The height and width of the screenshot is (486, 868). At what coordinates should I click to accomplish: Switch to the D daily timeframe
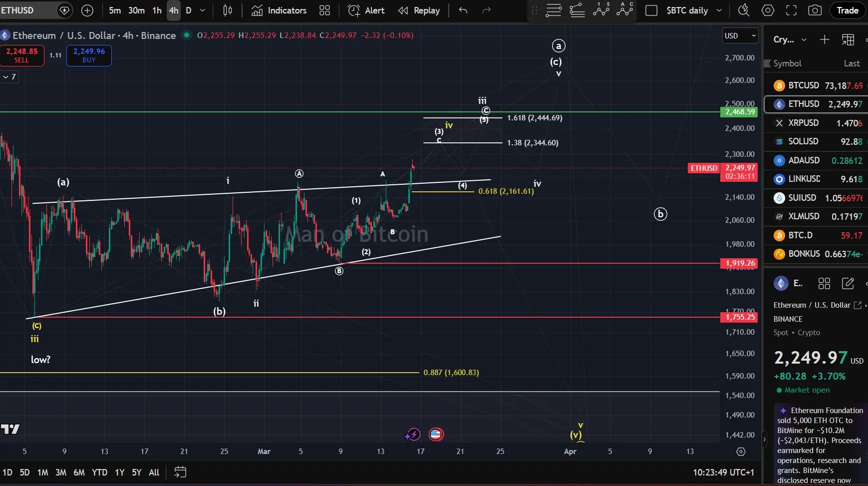(189, 10)
